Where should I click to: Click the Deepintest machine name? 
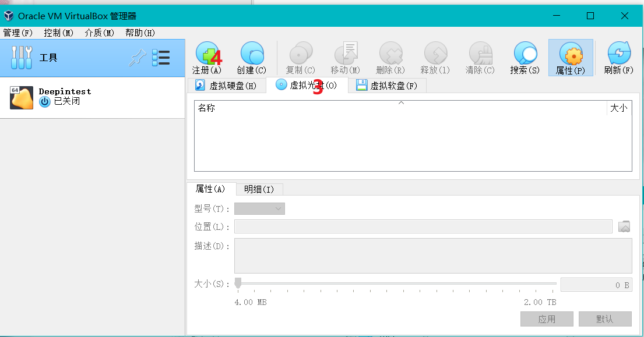(x=65, y=91)
